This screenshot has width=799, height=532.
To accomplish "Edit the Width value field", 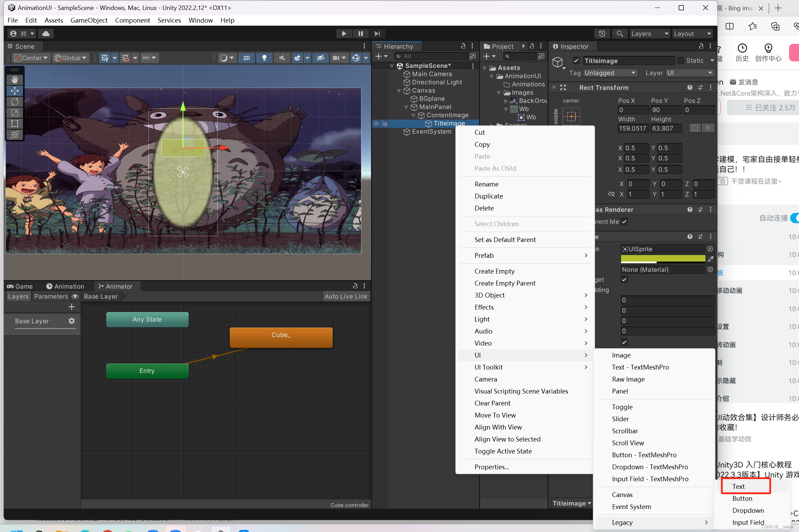I will click(633, 128).
